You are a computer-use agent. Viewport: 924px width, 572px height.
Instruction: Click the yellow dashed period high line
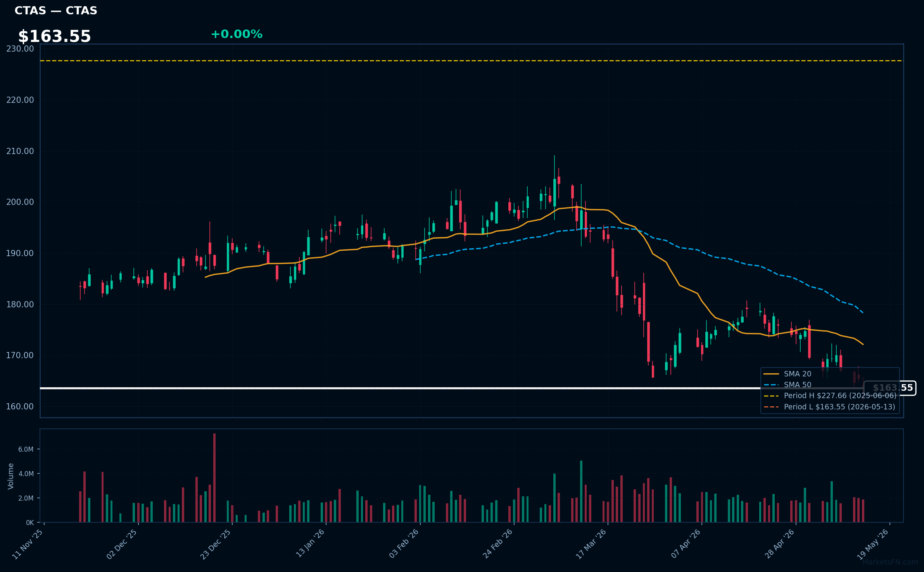tap(471, 61)
